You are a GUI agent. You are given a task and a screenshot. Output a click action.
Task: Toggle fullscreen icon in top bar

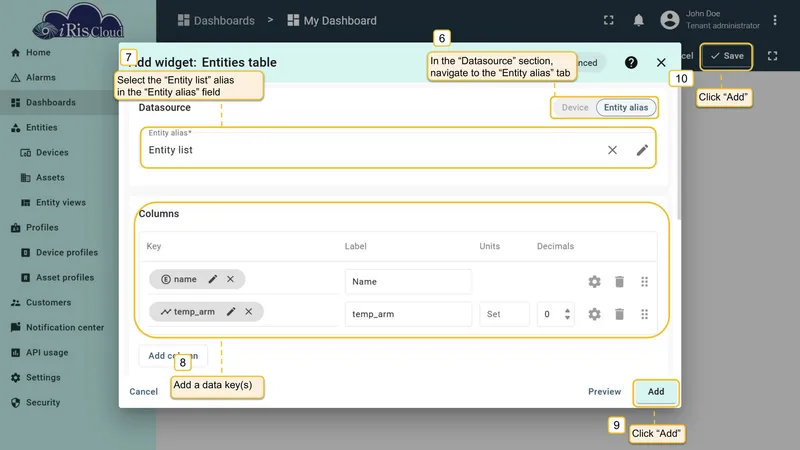(x=609, y=20)
